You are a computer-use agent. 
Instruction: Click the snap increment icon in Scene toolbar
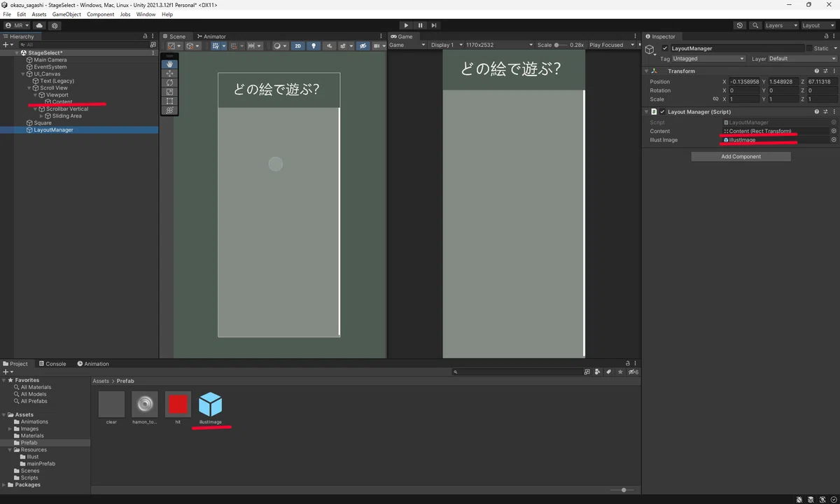253,45
